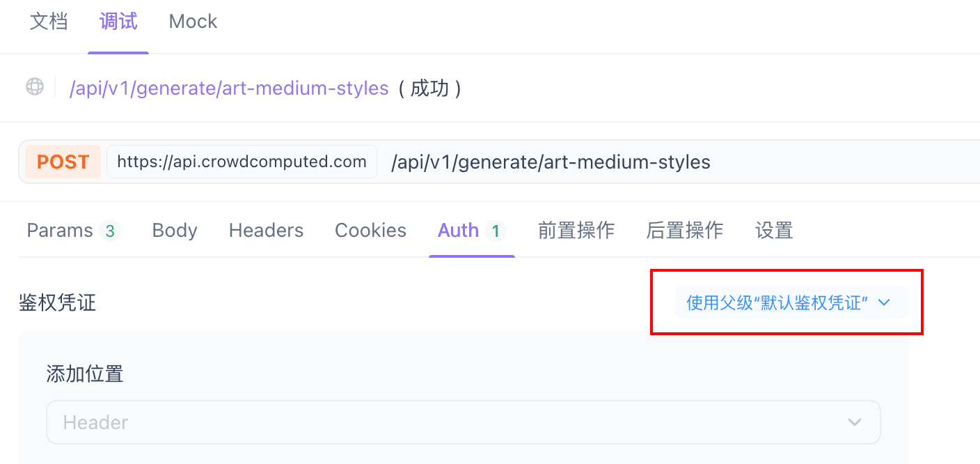Open the 添加位置 Header dropdown
The image size is (980, 464).
tap(463, 422)
